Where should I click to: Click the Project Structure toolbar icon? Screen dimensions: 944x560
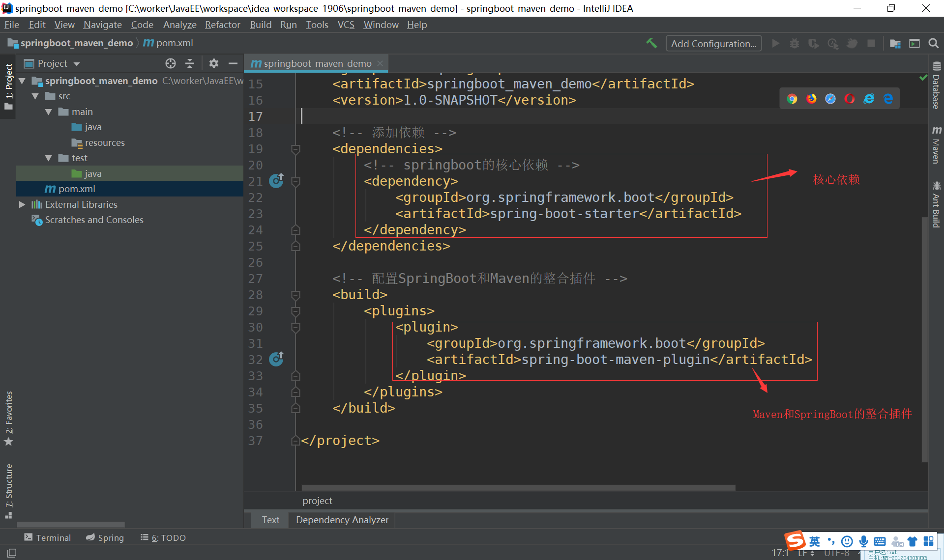(895, 43)
